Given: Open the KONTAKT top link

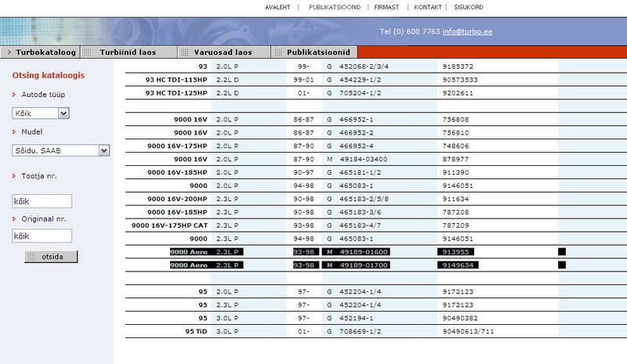Looking at the screenshot, I should pos(428,6).
